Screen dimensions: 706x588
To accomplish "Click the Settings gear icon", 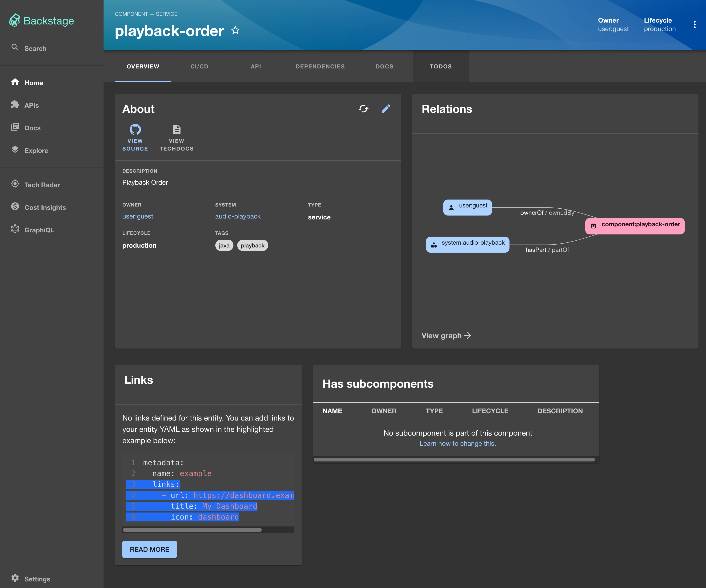I will pyautogui.click(x=15, y=578).
